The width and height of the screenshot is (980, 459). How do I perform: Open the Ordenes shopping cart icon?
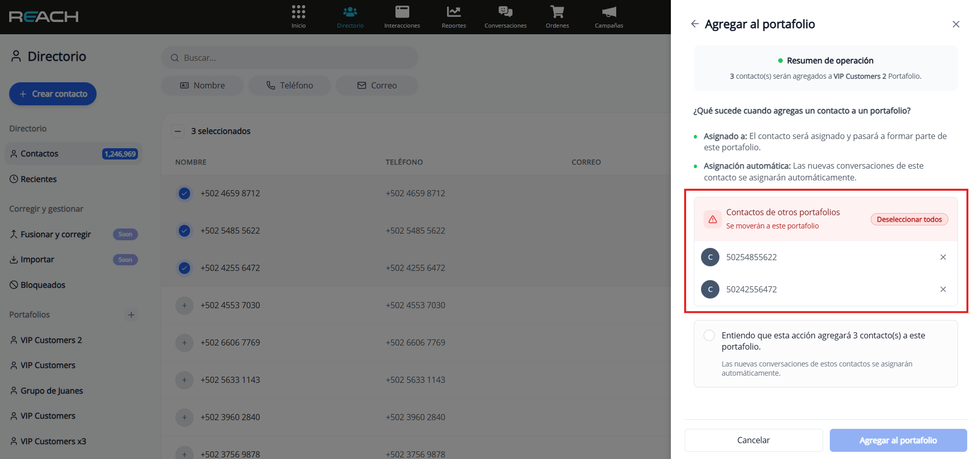coord(557,12)
